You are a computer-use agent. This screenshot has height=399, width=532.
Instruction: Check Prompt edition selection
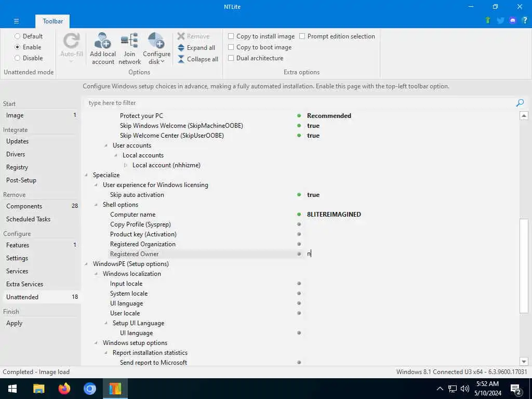(302, 36)
